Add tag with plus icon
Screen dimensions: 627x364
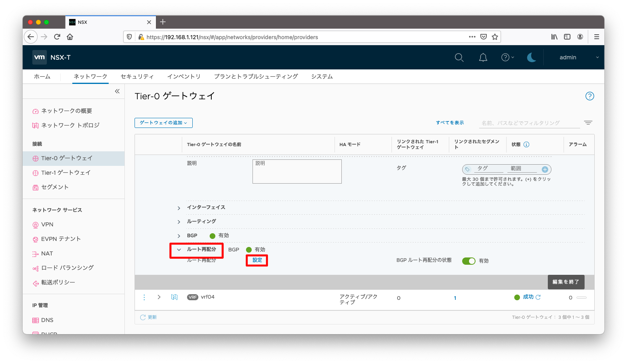point(545,169)
